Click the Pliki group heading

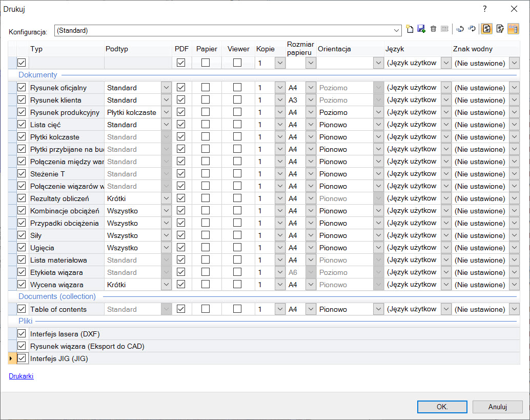[25, 321]
